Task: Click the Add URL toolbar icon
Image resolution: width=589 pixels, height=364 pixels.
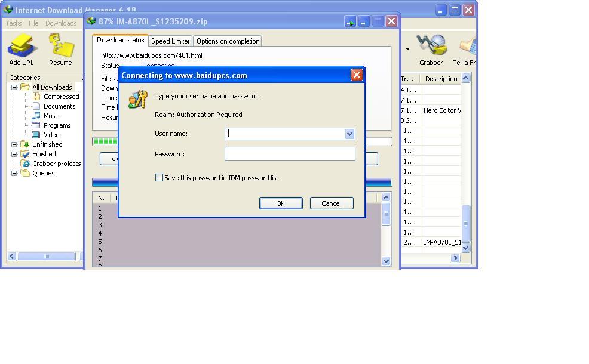Action: pyautogui.click(x=22, y=45)
